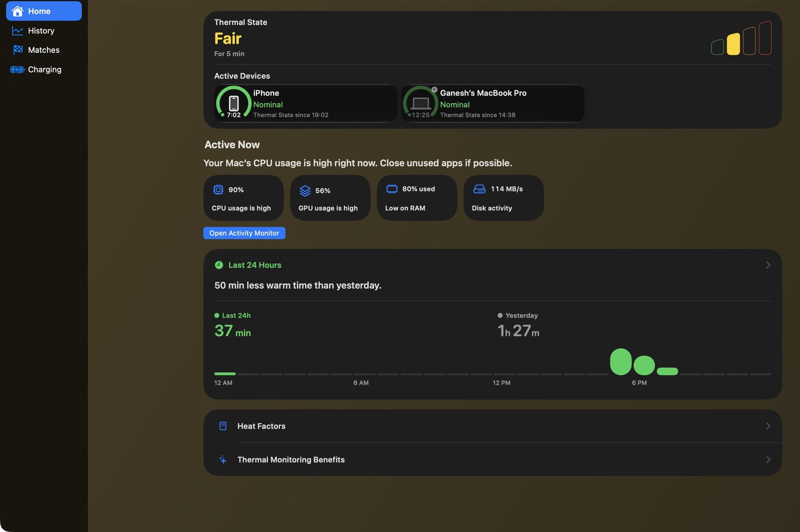
Task: Go to Matches in the sidebar
Action: point(44,50)
